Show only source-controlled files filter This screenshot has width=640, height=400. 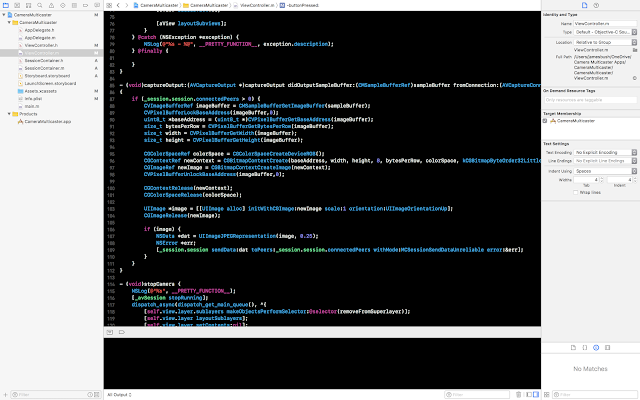point(97,395)
